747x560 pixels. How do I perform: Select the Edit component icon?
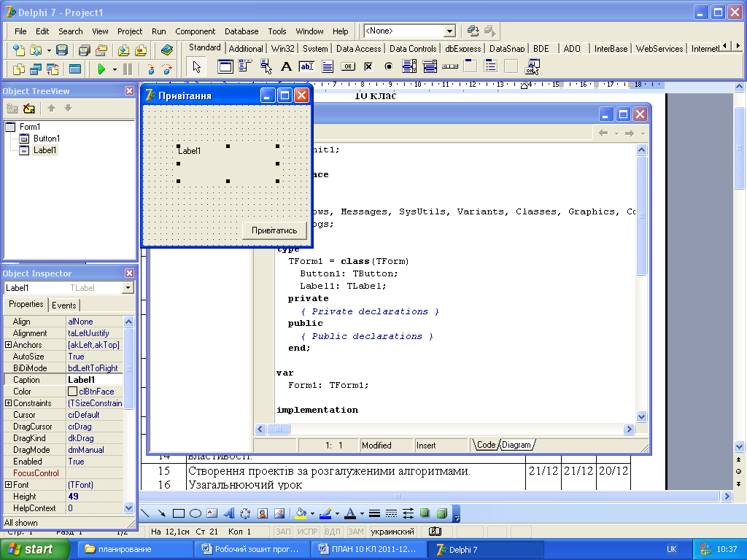click(306, 66)
